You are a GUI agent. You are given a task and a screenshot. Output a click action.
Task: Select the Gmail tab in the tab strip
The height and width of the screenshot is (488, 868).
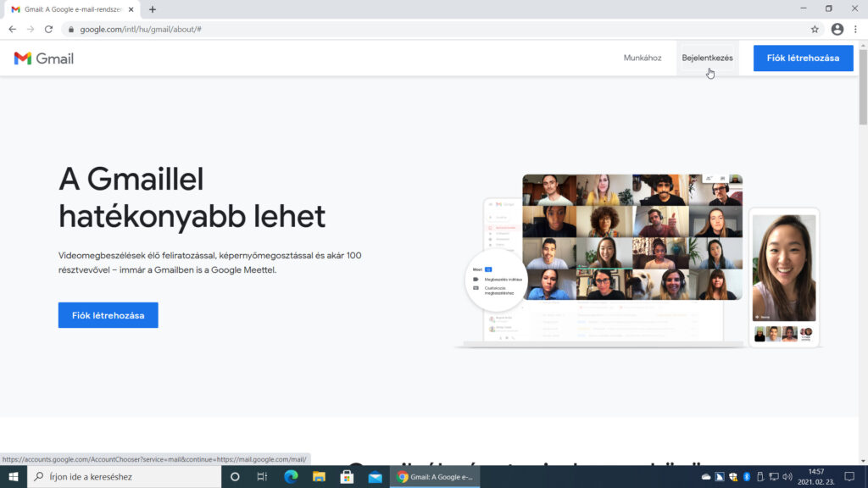coord(72,9)
